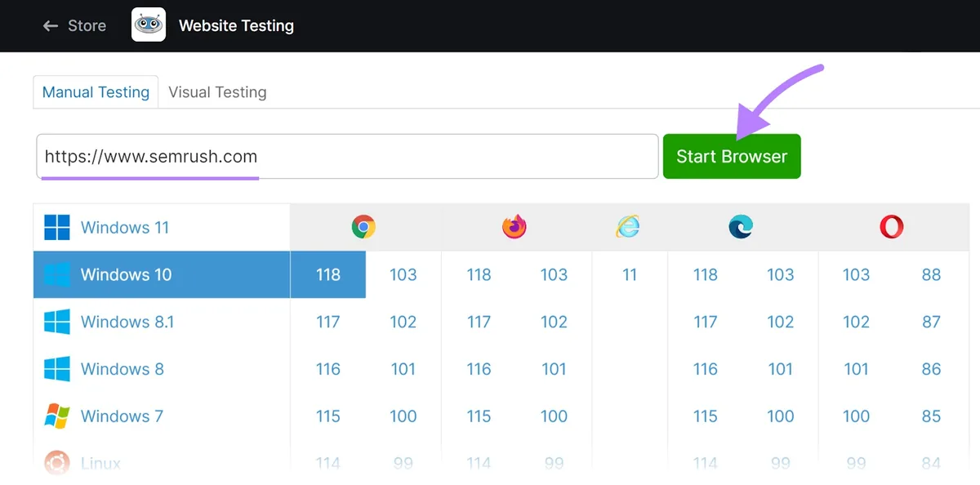This screenshot has height=485, width=980.
Task: Choose Firefox 117 on Windows 8.1
Action: pos(479,322)
